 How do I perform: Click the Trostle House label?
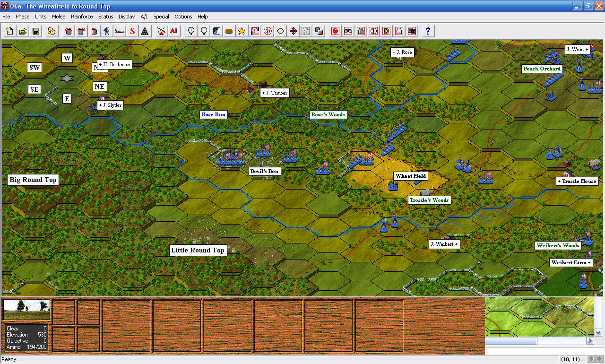pos(577,181)
